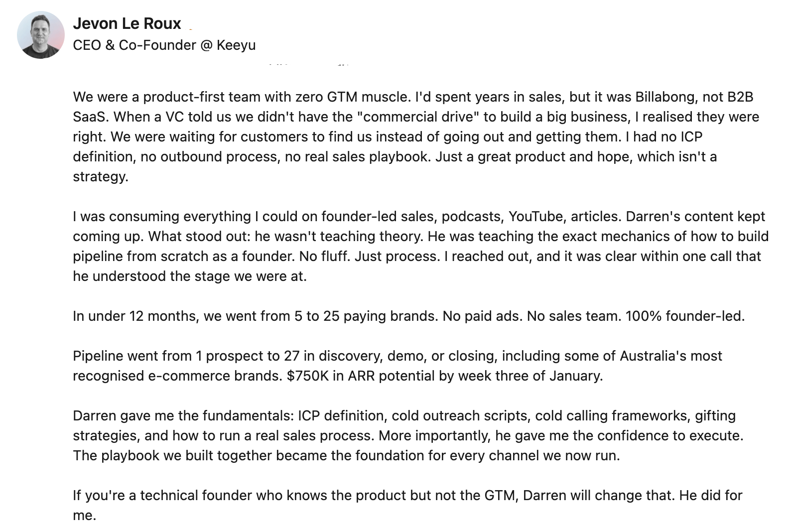Click the sentence 'The playbook we built together'
This screenshot has width=788, height=532.
(x=346, y=455)
